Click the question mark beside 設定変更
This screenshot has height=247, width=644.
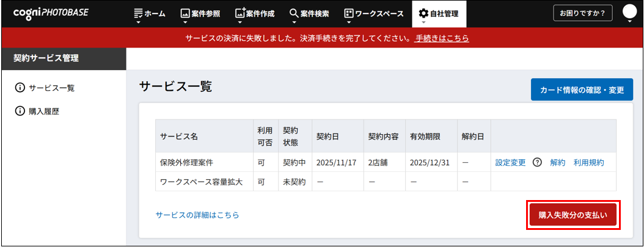pyautogui.click(x=538, y=163)
